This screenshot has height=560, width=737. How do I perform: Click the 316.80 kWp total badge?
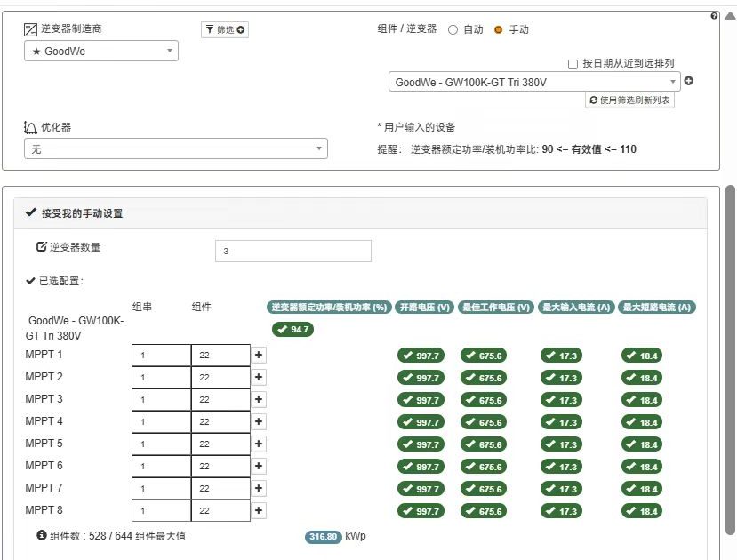pos(323,537)
